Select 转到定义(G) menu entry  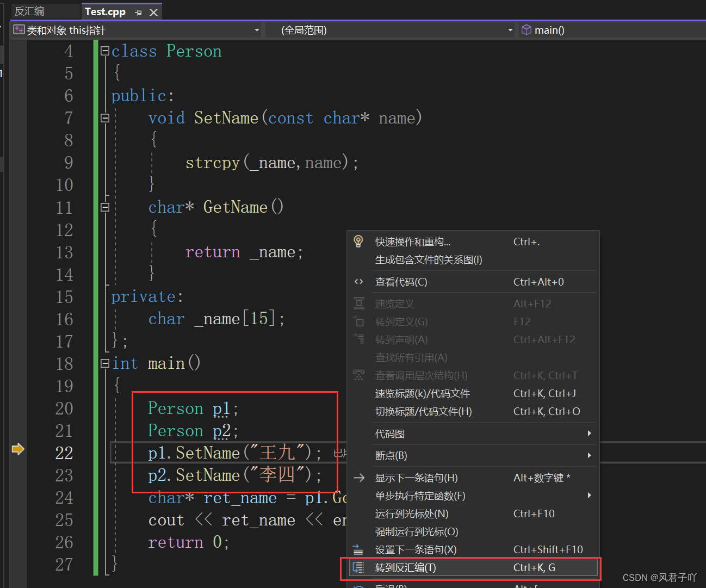[x=473, y=321]
